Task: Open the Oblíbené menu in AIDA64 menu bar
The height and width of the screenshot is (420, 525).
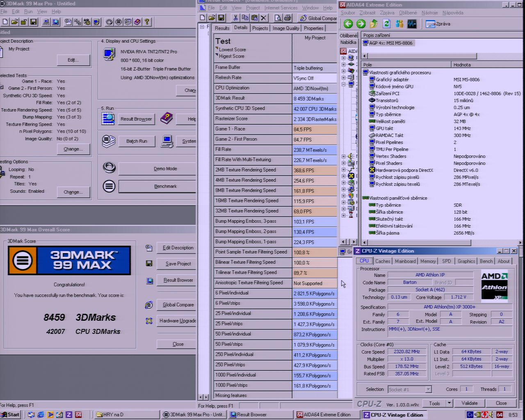Action: point(408,13)
